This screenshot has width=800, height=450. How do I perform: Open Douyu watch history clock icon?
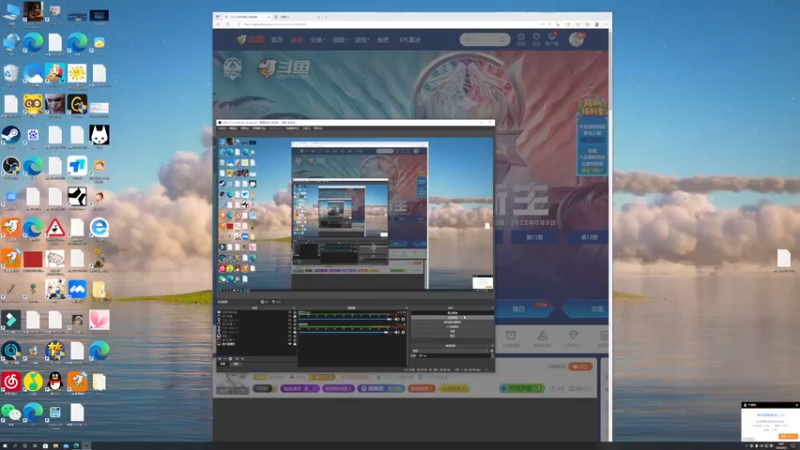(521, 39)
